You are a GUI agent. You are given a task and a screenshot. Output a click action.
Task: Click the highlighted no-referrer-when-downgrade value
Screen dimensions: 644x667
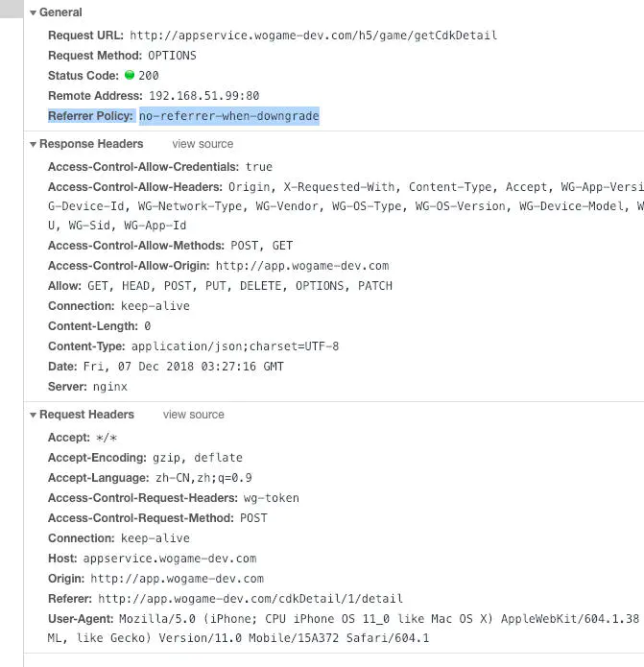[228, 116]
